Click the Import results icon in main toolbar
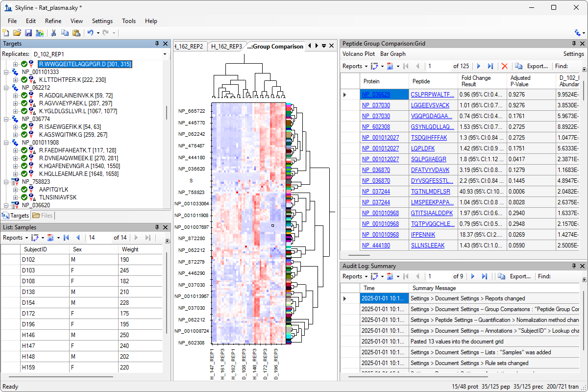 point(40,33)
